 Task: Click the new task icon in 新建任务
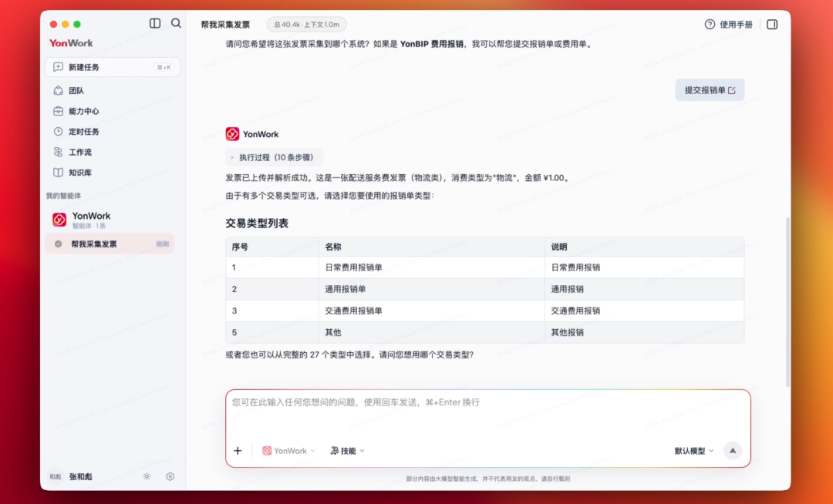(x=58, y=67)
